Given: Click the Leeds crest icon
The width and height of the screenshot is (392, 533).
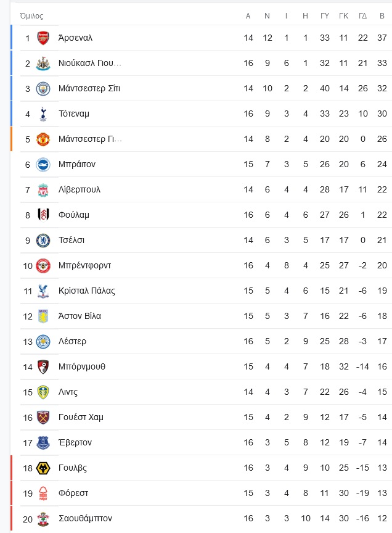Looking at the screenshot, I should click(x=43, y=392).
